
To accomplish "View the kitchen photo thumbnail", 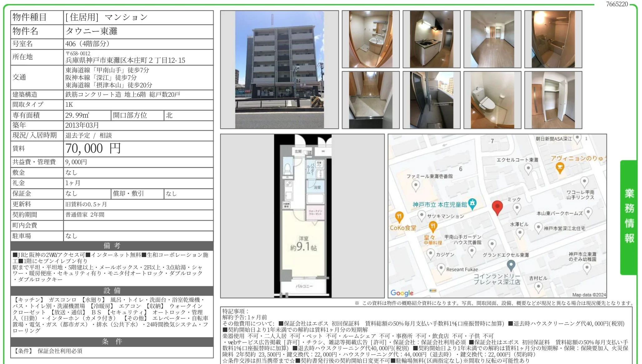I will coord(431,39).
